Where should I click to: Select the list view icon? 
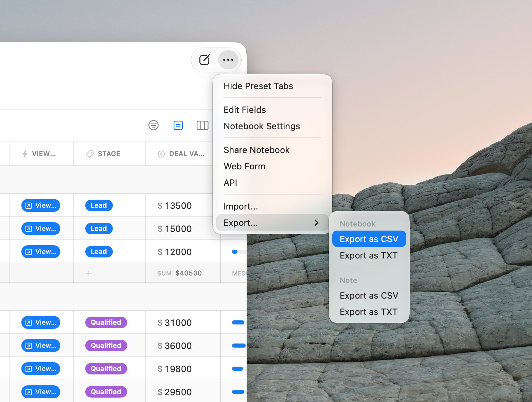178,125
